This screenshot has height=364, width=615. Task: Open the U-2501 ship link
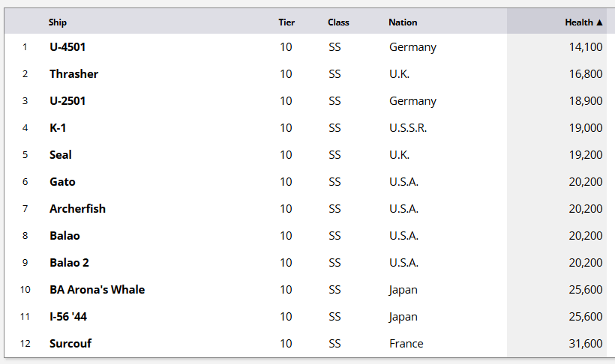(x=67, y=101)
